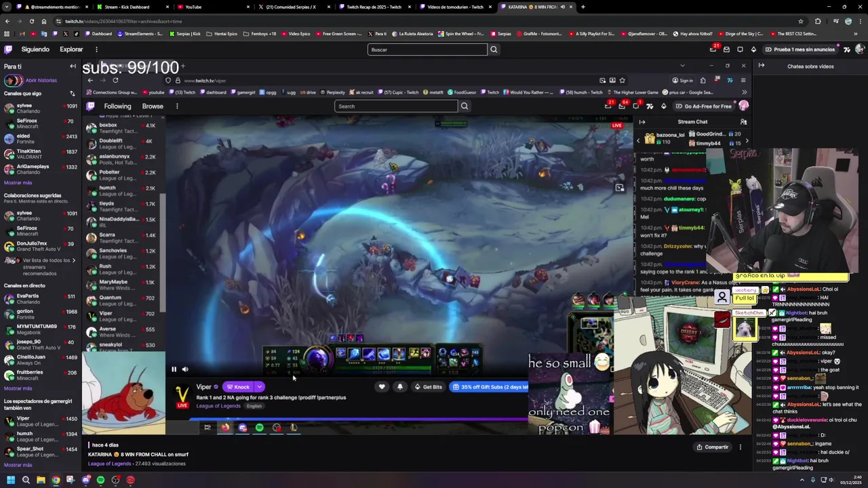The height and width of the screenshot is (488, 868).
Task: Open the browser extensions puzzle icon
Action: (x=818, y=21)
